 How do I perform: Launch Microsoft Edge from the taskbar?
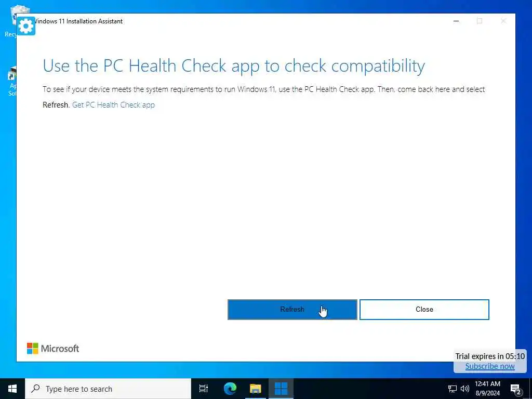click(x=230, y=389)
